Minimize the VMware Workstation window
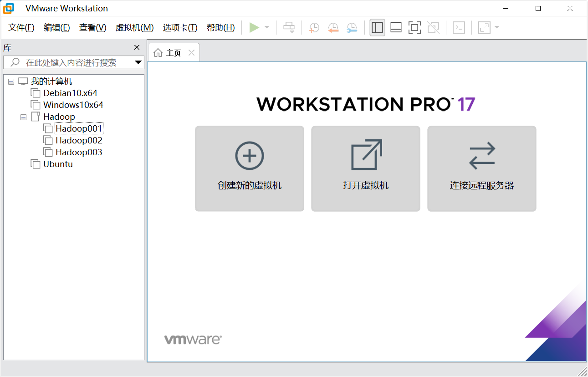The width and height of the screenshot is (588, 377). click(506, 8)
